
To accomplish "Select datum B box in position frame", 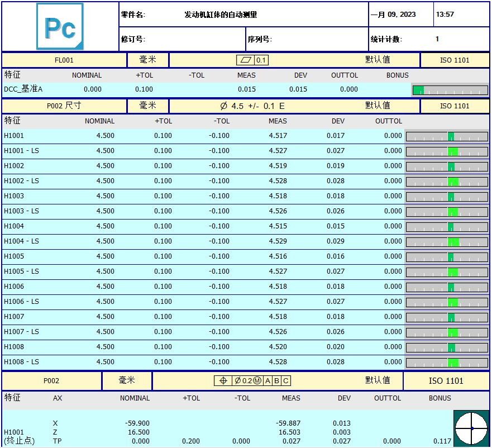I will click(276, 381).
